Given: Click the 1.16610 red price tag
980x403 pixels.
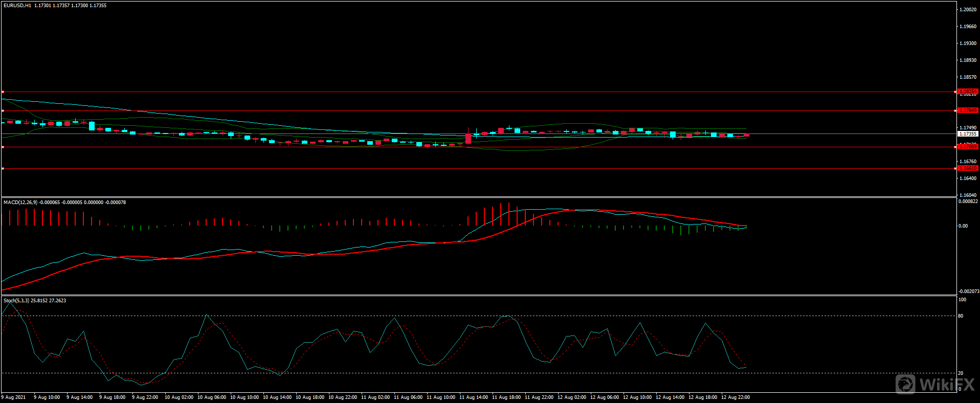Looking at the screenshot, I should 968,168.
